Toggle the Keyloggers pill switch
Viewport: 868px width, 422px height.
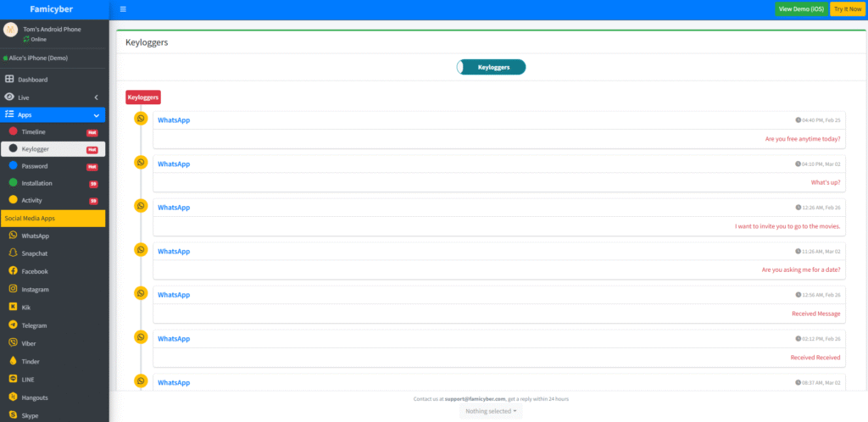coord(491,68)
